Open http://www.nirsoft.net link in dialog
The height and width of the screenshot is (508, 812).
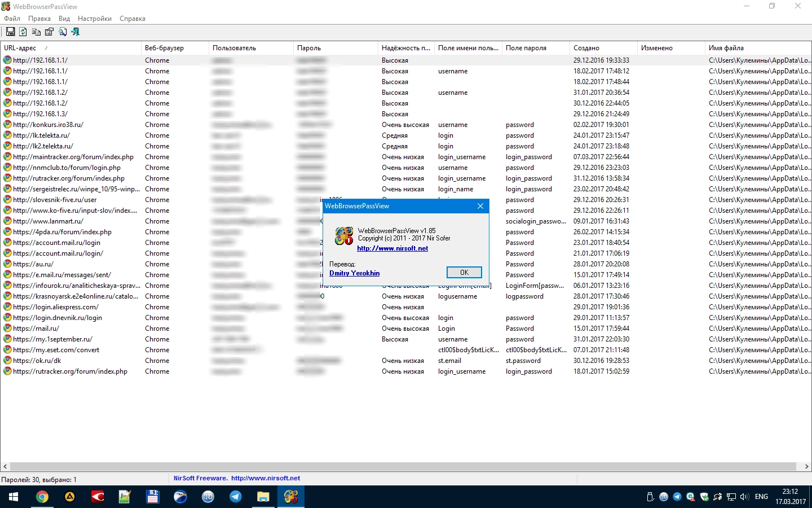click(x=392, y=248)
